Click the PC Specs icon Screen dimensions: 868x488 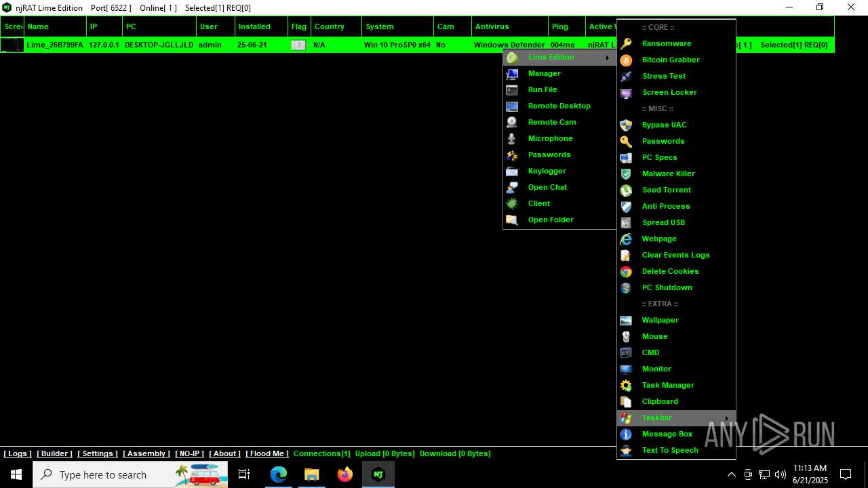tap(626, 157)
